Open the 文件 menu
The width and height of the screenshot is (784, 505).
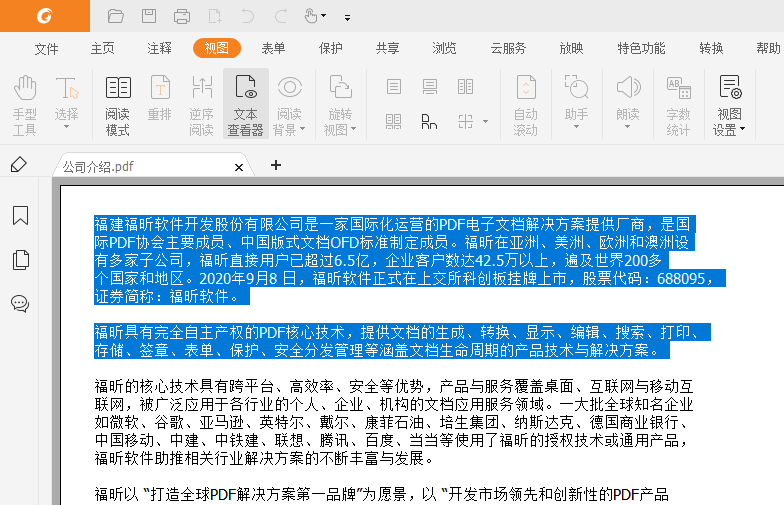pos(46,48)
